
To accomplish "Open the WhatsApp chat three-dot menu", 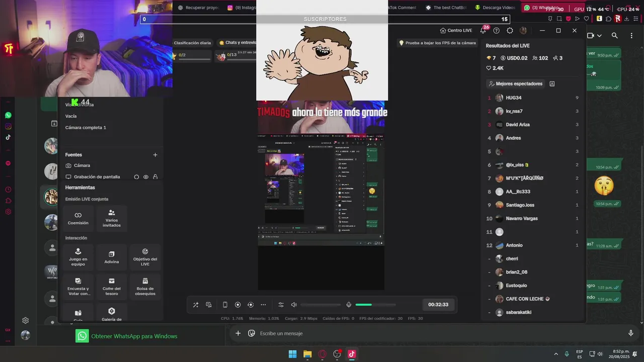I will point(632,36).
